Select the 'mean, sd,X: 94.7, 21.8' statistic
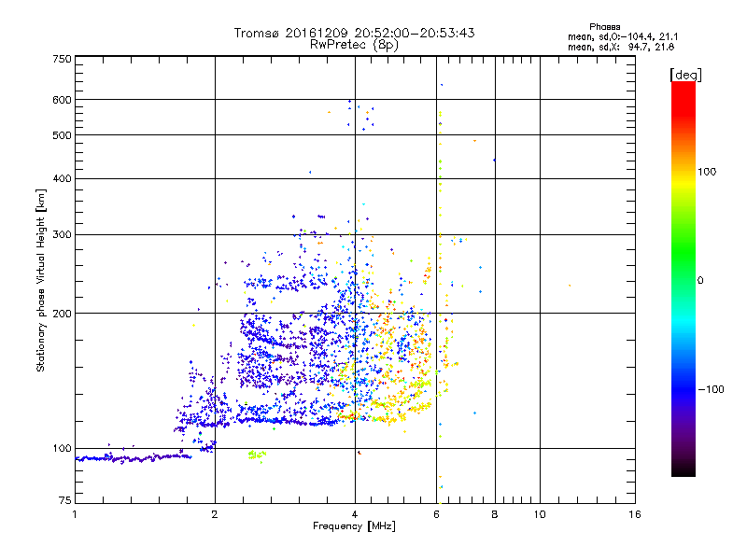This screenshot has height=560, width=747. coord(621,47)
